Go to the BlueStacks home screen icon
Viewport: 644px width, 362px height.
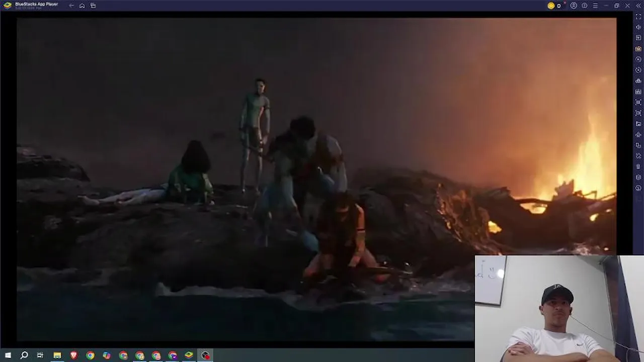[x=82, y=6]
